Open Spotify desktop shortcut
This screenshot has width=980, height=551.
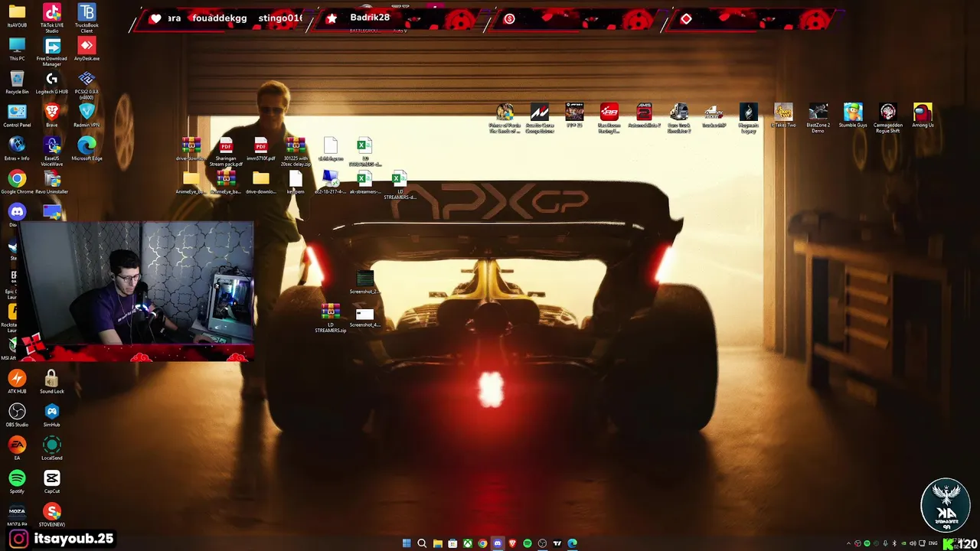pyautogui.click(x=17, y=481)
